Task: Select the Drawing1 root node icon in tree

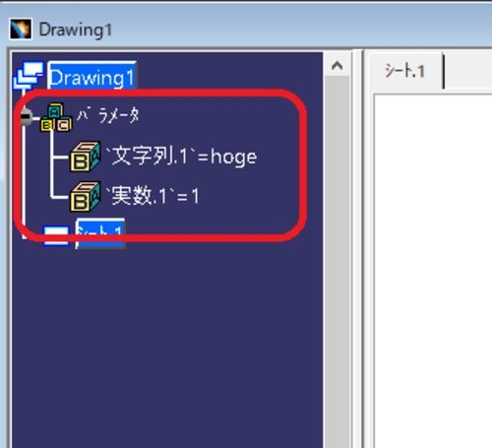Action: (x=29, y=76)
